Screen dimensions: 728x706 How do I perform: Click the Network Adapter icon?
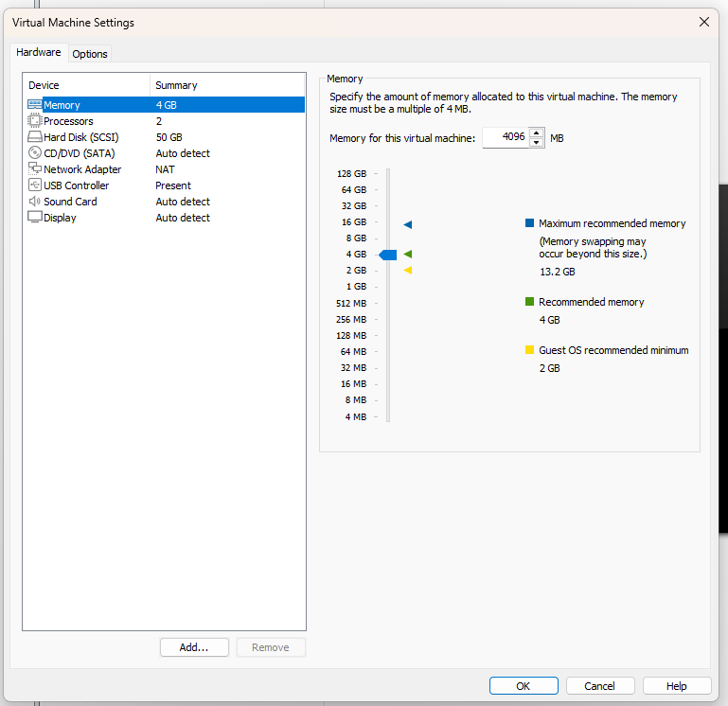tap(35, 168)
